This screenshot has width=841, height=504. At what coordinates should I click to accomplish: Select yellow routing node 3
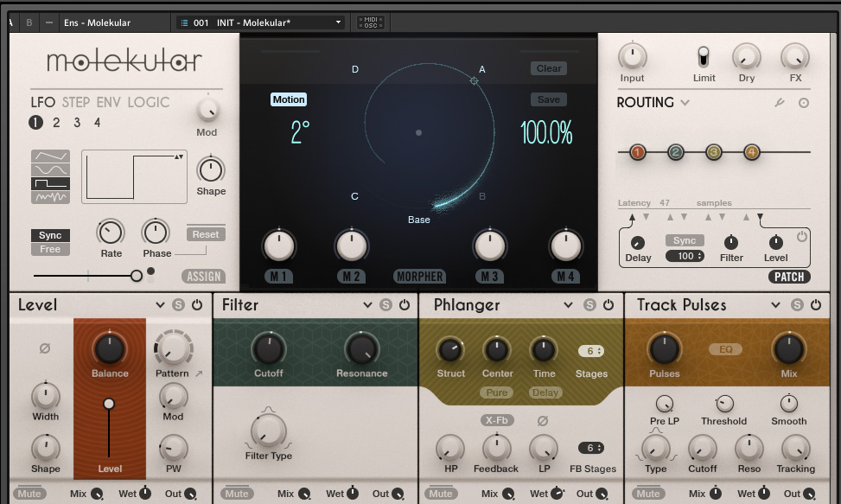point(714,153)
